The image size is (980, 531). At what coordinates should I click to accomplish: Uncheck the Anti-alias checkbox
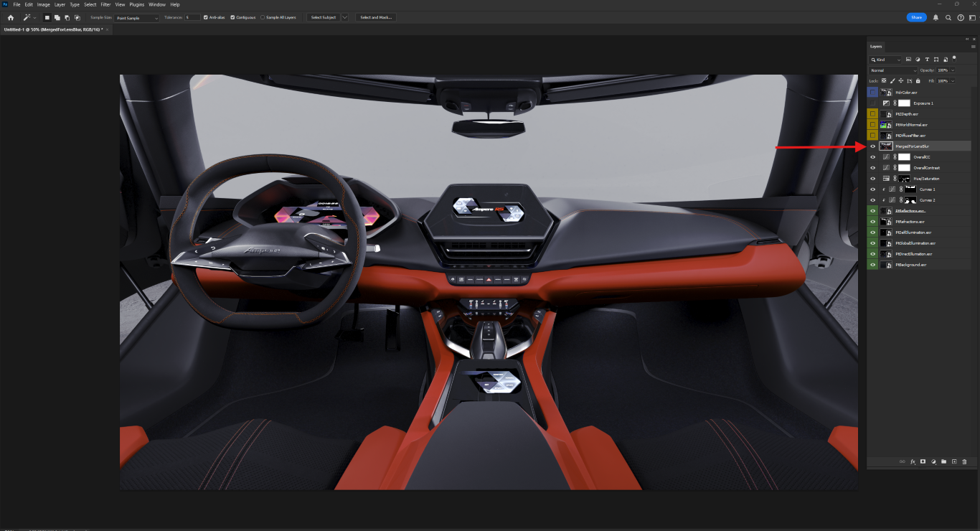[206, 17]
